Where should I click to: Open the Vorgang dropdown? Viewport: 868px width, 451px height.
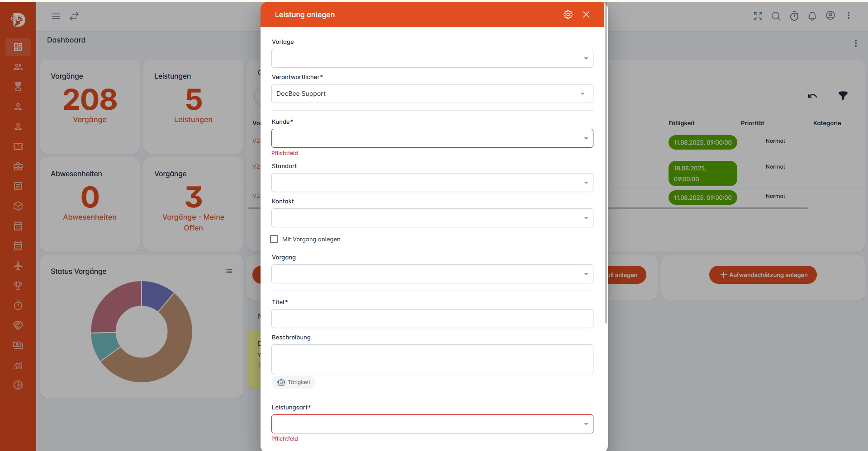click(x=432, y=274)
